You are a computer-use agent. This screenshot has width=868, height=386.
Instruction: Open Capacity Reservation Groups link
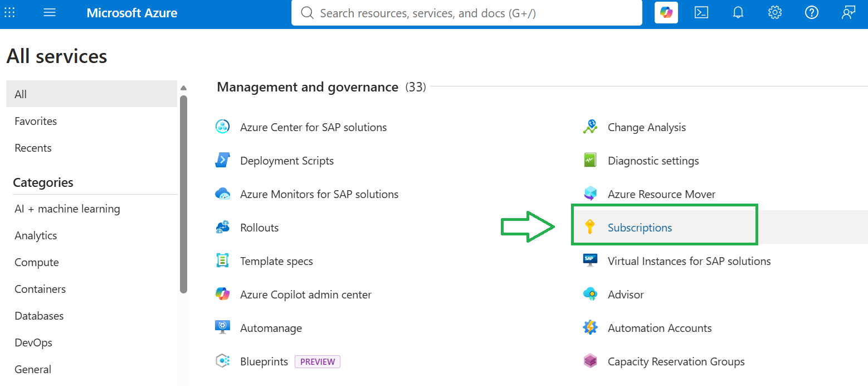tap(676, 361)
